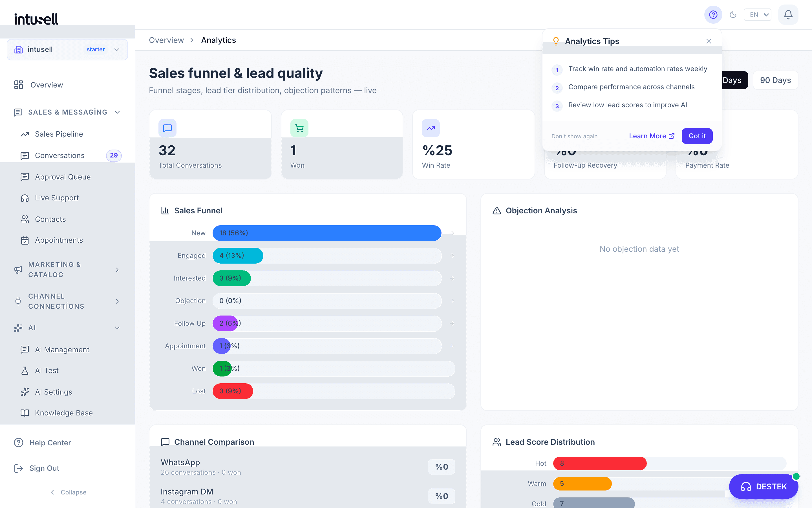Expand the intusell workspace selector
The width and height of the screenshot is (812, 508).
tap(67, 50)
